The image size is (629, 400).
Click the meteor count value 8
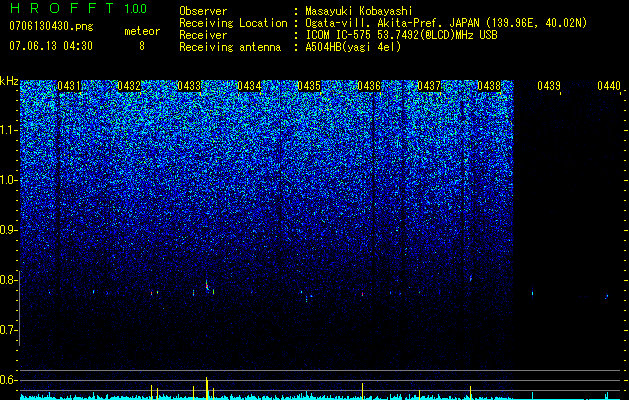142,46
